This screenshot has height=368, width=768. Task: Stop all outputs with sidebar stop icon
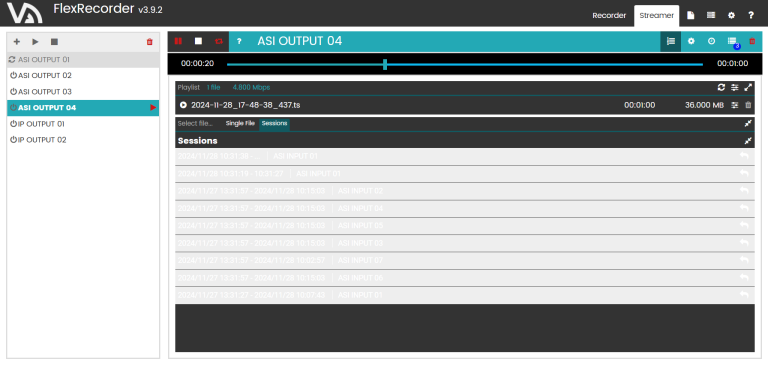pos(54,42)
